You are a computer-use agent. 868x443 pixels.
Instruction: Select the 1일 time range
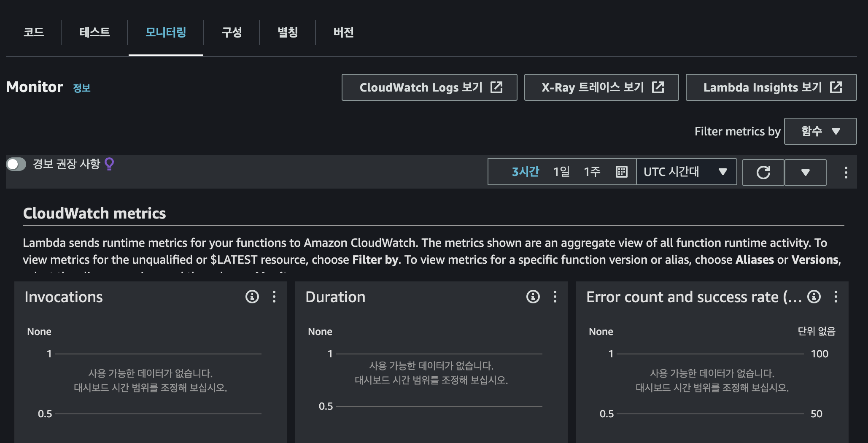561,172
